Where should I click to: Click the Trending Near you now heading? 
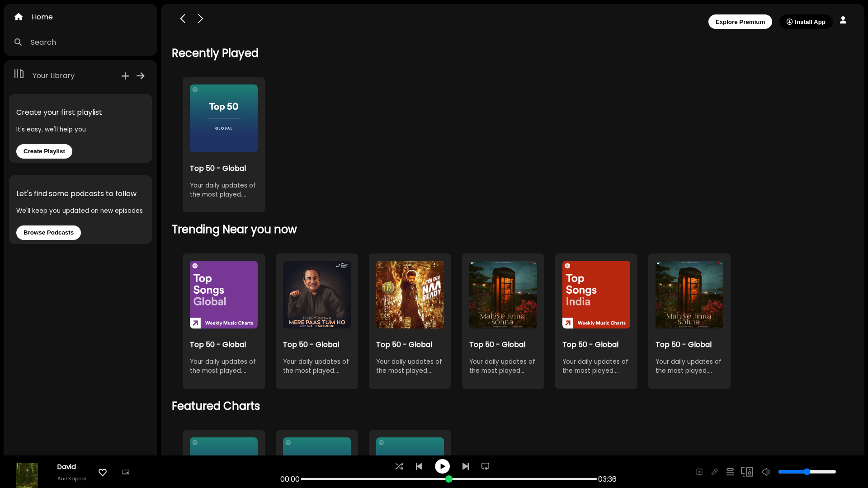(x=234, y=230)
